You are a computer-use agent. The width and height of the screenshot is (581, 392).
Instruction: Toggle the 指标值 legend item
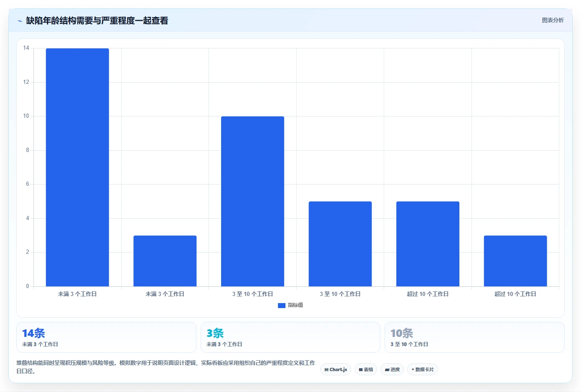(x=290, y=305)
